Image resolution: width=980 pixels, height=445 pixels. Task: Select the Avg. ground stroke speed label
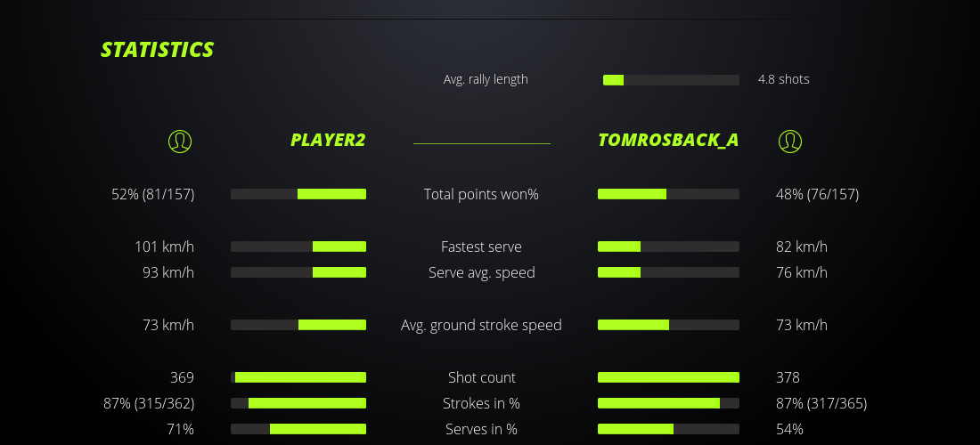tap(481, 325)
